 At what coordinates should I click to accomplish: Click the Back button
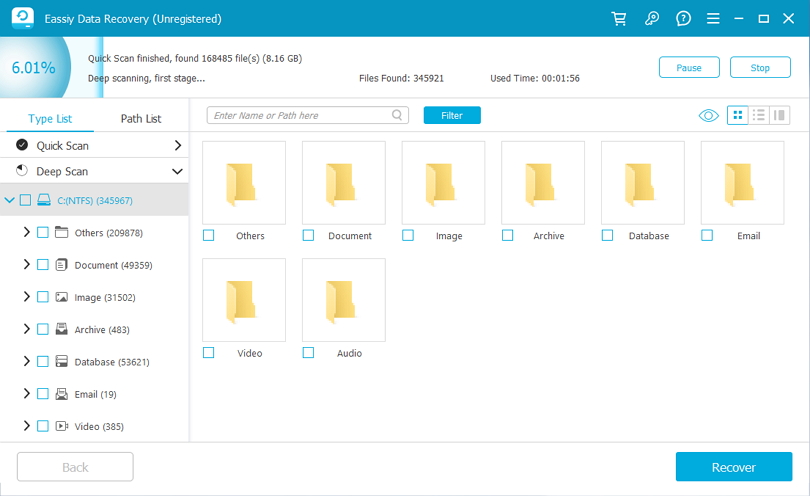pyautogui.click(x=75, y=467)
